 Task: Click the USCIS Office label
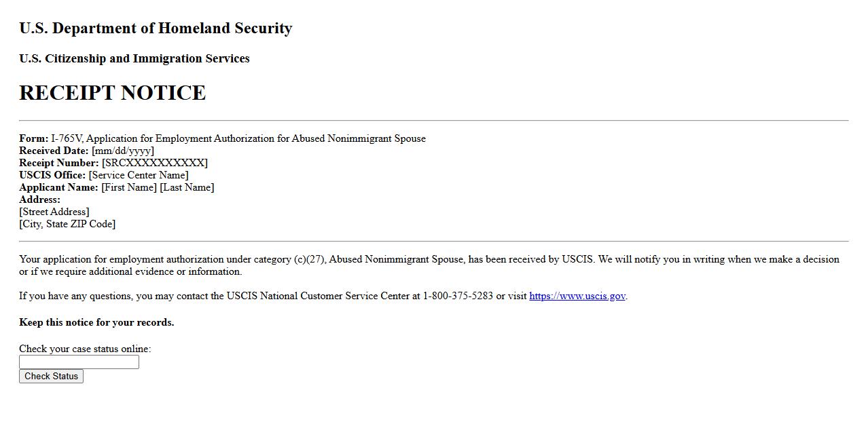coord(52,175)
